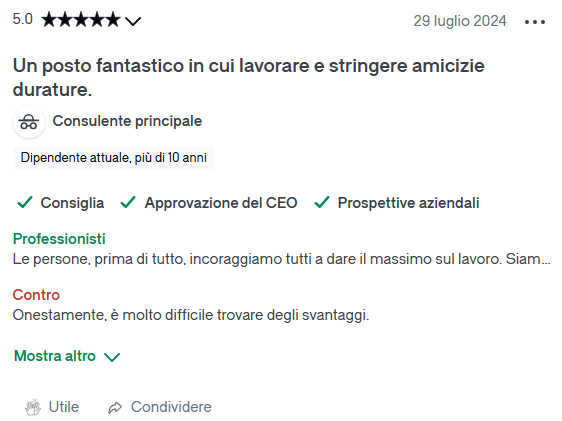Click the anonymous reviewer avatar icon

[x=29, y=122]
